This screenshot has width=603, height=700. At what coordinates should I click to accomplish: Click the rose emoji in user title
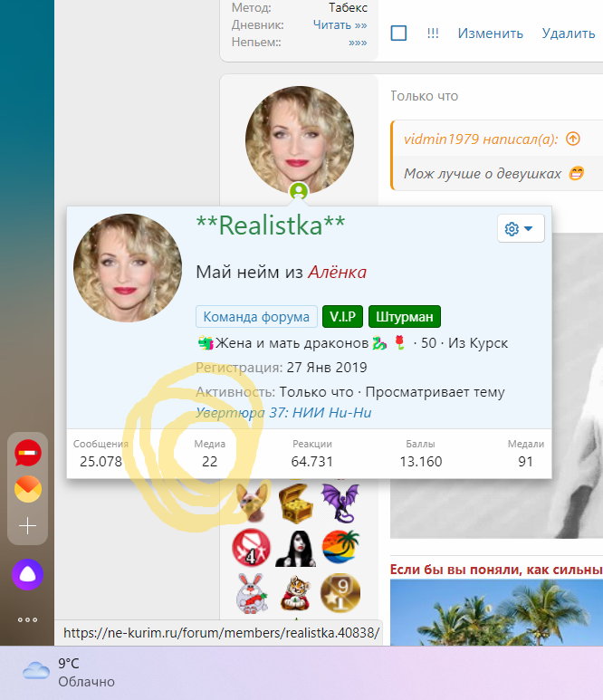click(400, 342)
